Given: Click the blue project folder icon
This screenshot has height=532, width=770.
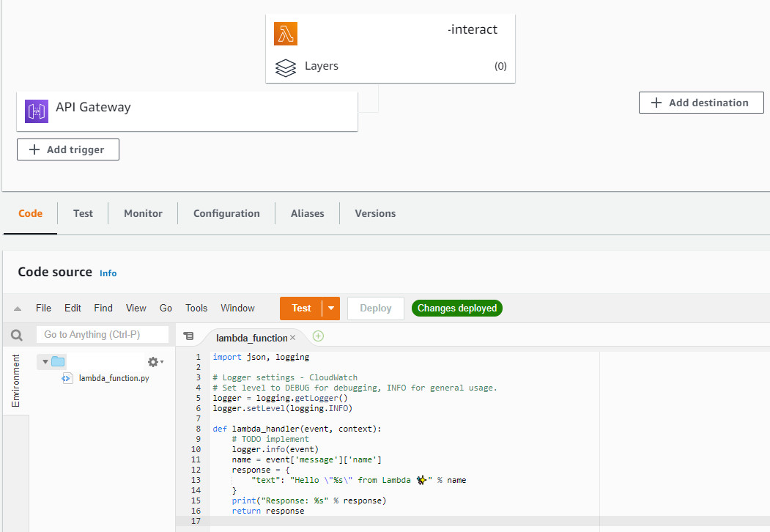Looking at the screenshot, I should 58,361.
